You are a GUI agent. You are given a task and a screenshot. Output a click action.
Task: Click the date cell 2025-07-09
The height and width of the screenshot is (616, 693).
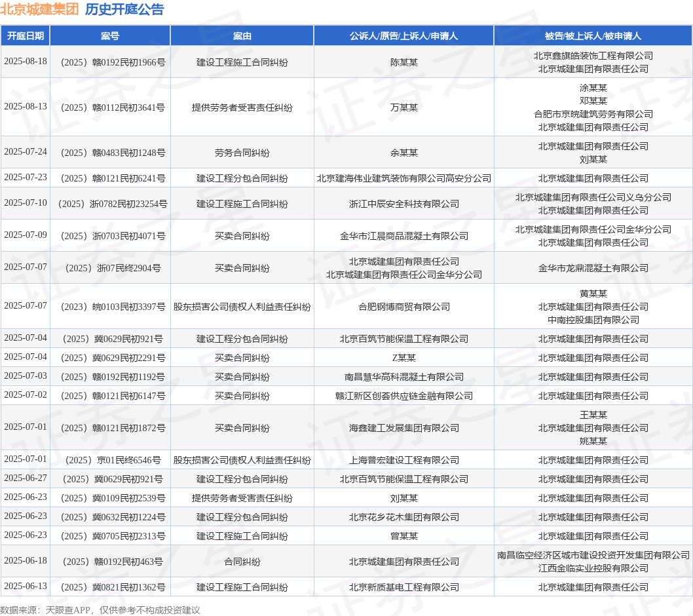coord(25,235)
